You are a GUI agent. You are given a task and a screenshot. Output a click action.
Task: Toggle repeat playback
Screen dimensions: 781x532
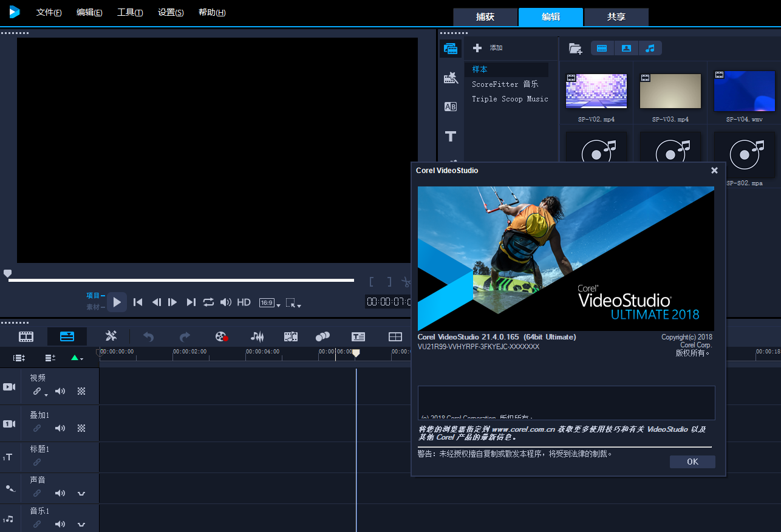click(208, 302)
